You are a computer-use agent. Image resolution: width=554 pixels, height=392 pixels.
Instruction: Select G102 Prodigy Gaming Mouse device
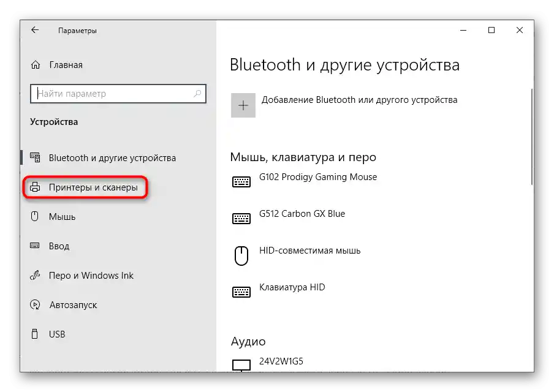click(x=318, y=177)
